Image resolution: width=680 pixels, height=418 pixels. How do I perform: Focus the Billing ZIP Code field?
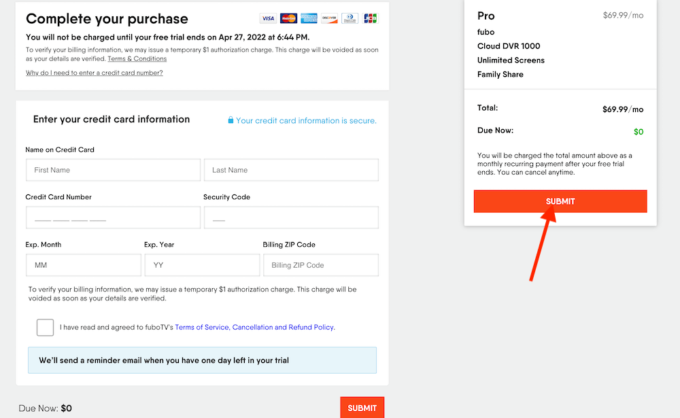coord(320,265)
